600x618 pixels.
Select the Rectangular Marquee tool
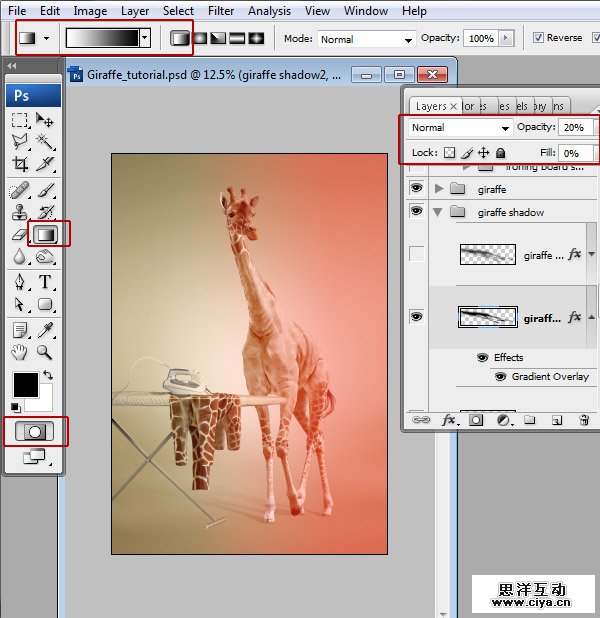[19, 120]
